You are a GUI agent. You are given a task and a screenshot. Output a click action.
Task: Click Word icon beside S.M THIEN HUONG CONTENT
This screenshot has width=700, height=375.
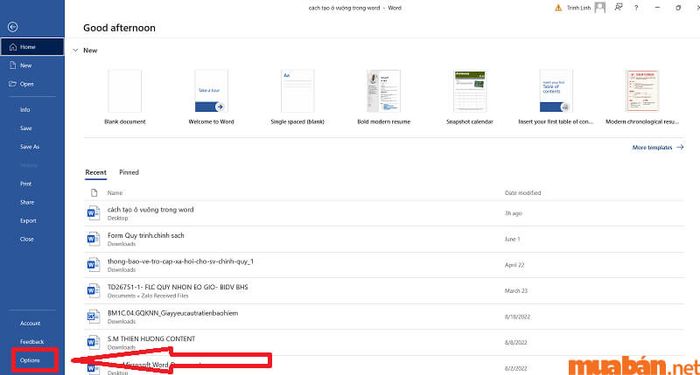[x=93, y=342]
